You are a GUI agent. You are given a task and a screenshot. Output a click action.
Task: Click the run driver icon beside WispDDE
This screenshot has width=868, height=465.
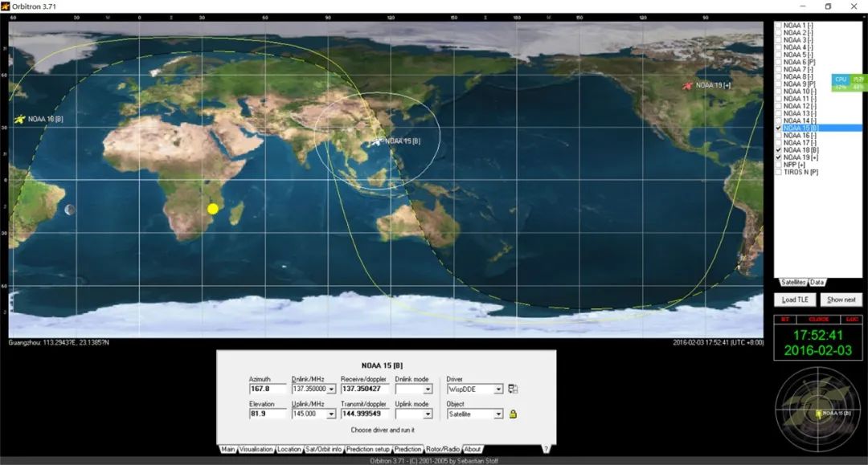click(513, 390)
